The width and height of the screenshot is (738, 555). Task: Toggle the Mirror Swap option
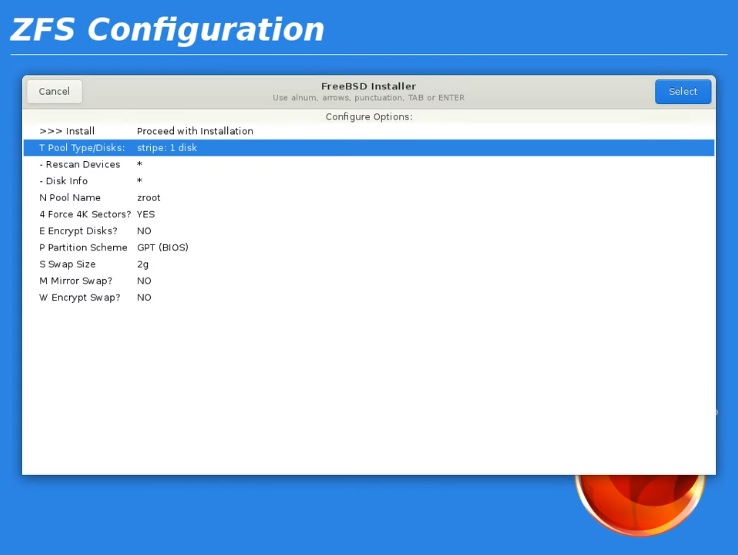tap(76, 281)
